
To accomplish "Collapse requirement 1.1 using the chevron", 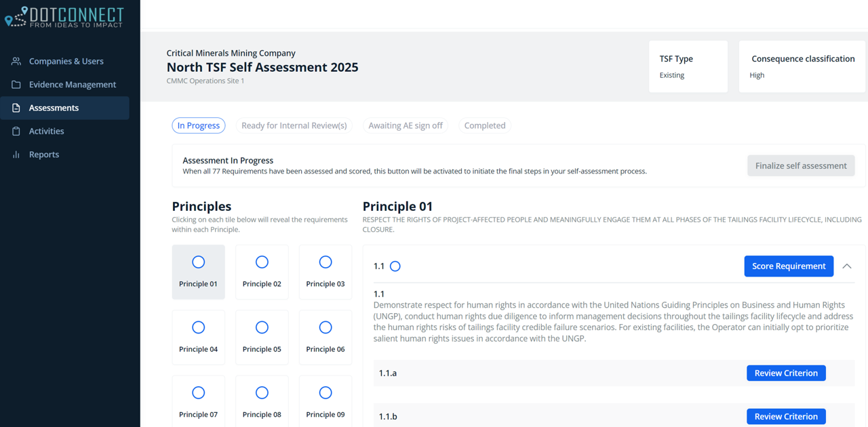I will [x=847, y=266].
